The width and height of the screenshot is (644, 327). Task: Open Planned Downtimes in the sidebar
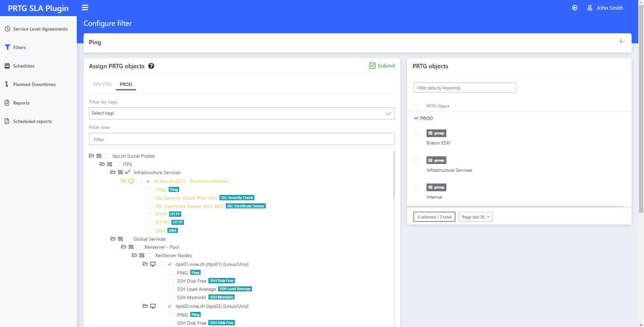click(x=34, y=84)
